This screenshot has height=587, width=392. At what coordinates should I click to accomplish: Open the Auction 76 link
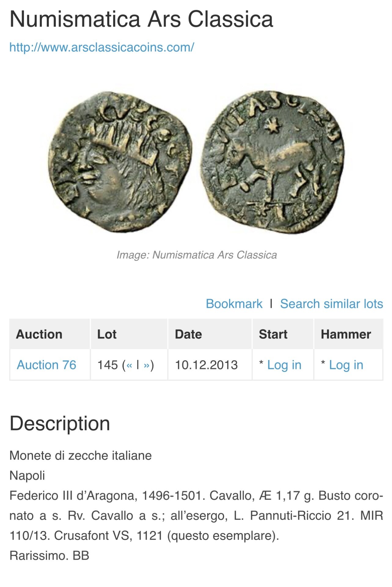coord(46,365)
